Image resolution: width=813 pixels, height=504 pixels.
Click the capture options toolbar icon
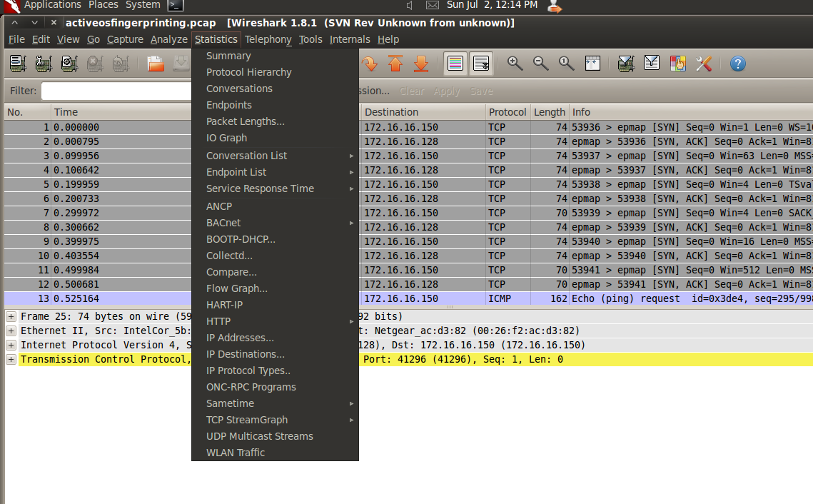[44, 64]
